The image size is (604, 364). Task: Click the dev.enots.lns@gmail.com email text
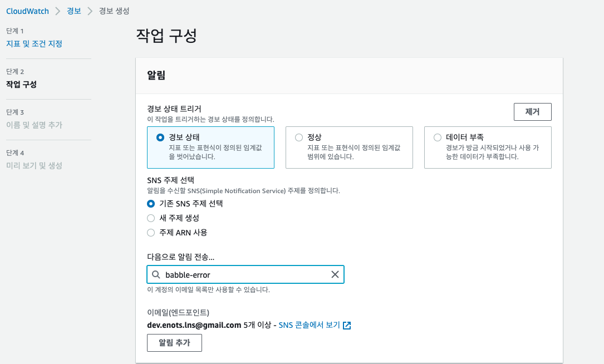tap(194, 325)
